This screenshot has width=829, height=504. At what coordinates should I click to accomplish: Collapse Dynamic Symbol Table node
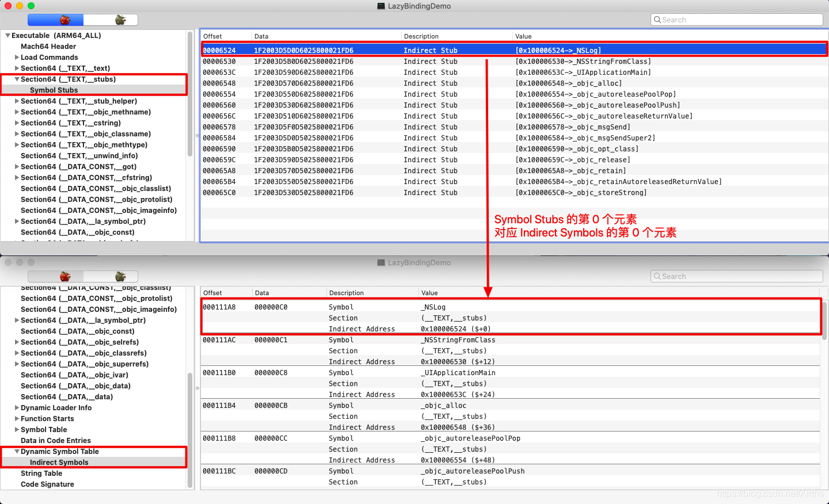click(x=17, y=452)
